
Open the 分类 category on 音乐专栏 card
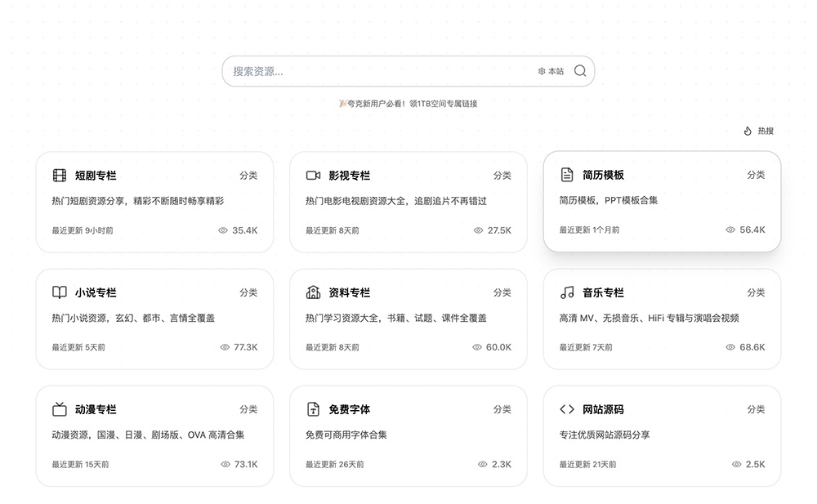click(x=757, y=292)
